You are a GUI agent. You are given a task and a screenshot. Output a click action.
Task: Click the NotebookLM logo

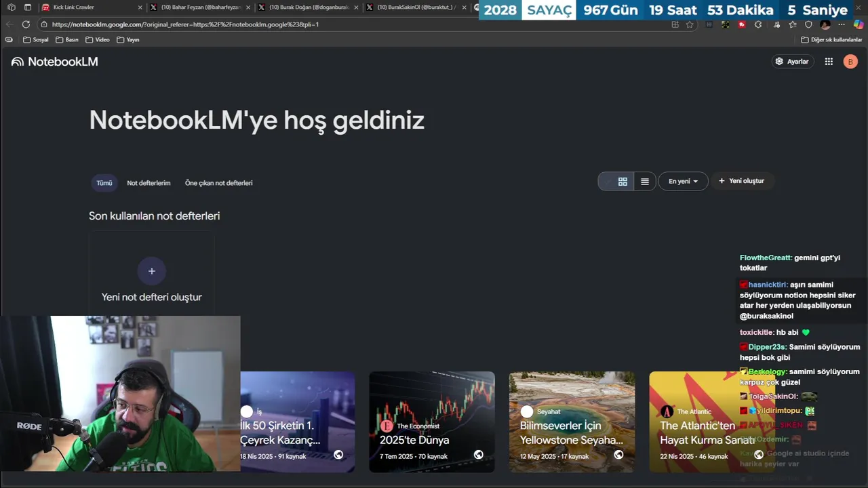point(54,62)
